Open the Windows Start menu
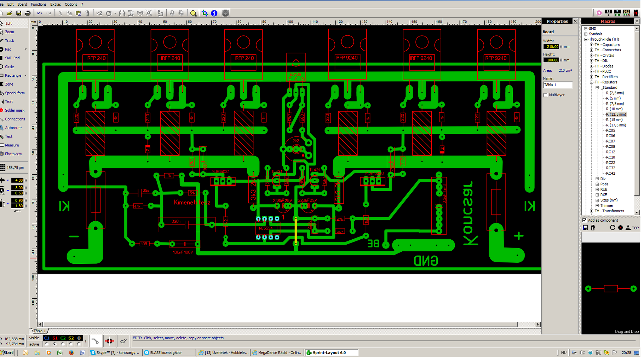The height and width of the screenshot is (362, 644). (x=7, y=353)
